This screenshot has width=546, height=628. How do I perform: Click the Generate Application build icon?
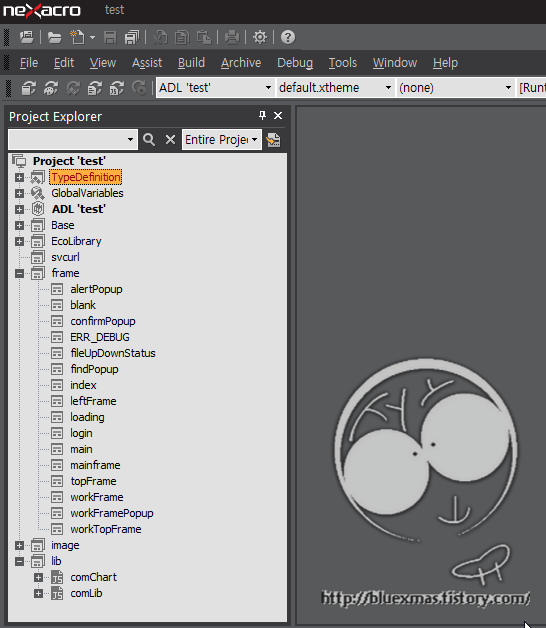(29, 88)
